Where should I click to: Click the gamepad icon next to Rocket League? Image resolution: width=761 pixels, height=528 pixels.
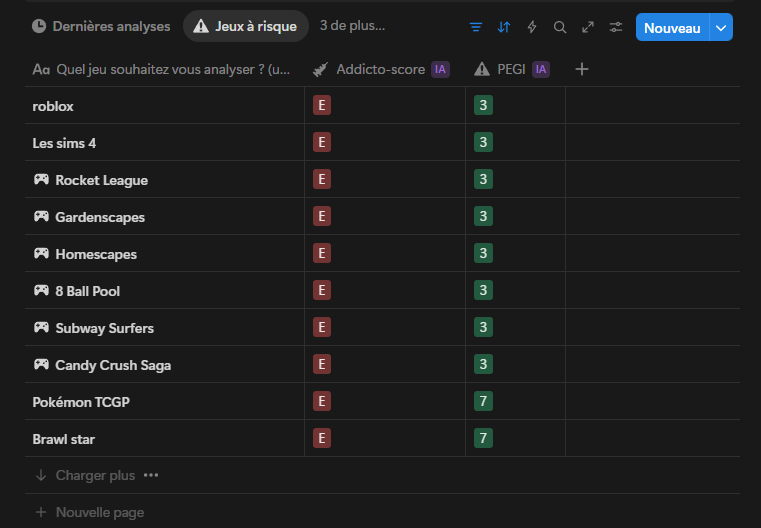coord(41,180)
